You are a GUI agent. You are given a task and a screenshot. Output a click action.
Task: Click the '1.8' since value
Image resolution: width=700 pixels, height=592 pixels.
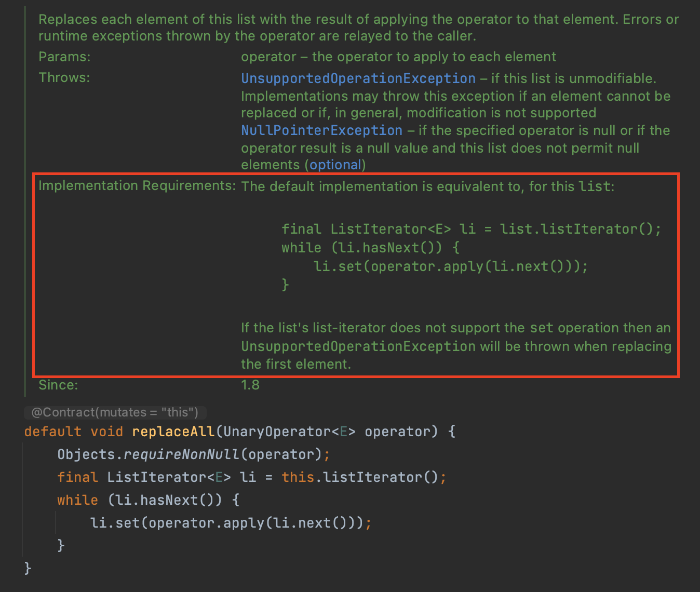coord(250,385)
